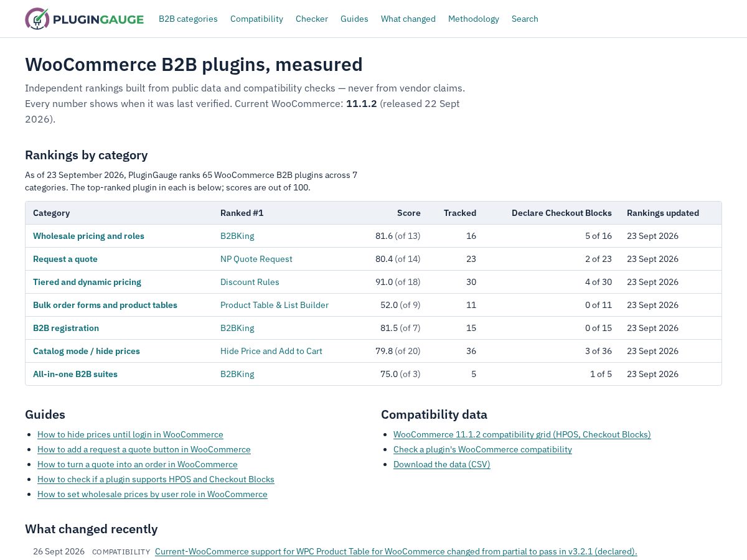This screenshot has width=747, height=560.
Task: Open Catalog mode / hide prices category
Action: pyautogui.click(x=87, y=351)
